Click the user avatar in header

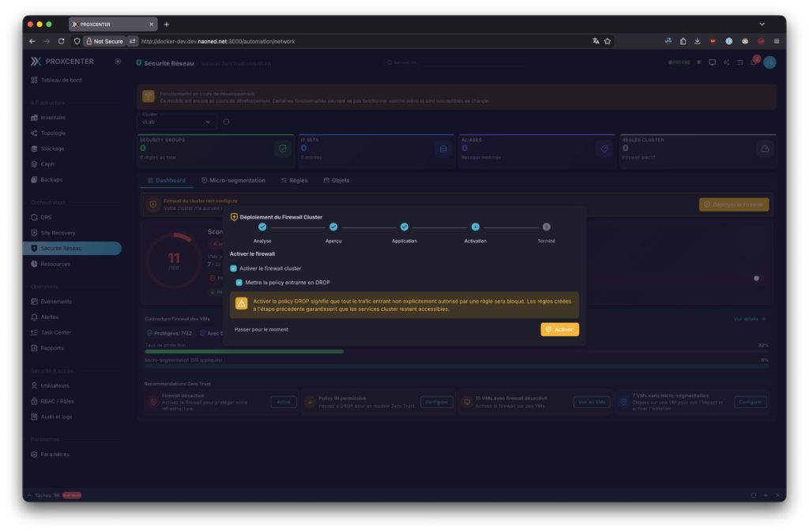(769, 62)
